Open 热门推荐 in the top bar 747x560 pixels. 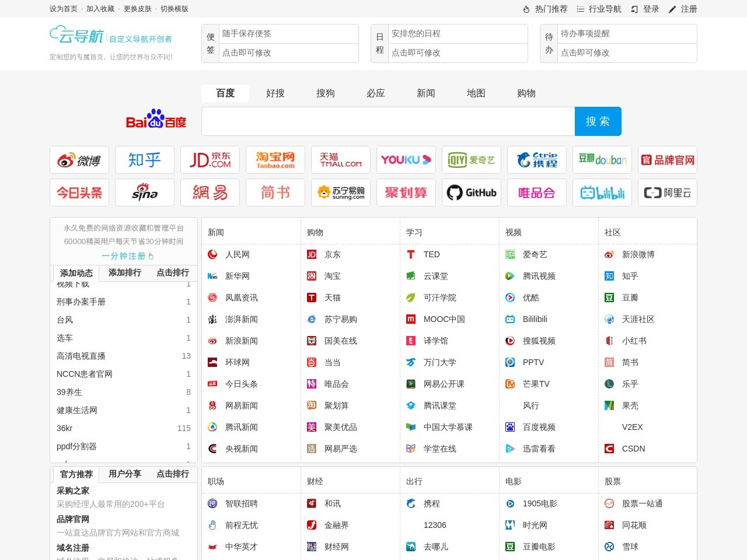pyautogui.click(x=545, y=9)
